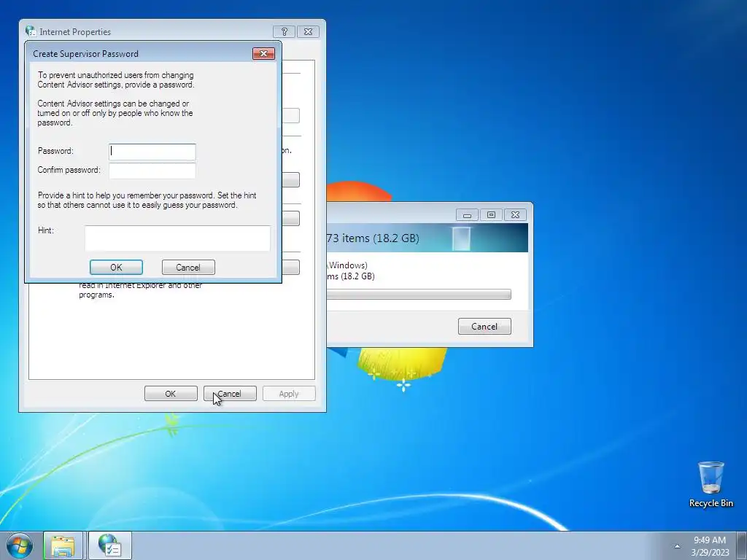Close Create Supervisor Password with red X
Viewport: 747px width, 560px height.
pyautogui.click(x=263, y=53)
